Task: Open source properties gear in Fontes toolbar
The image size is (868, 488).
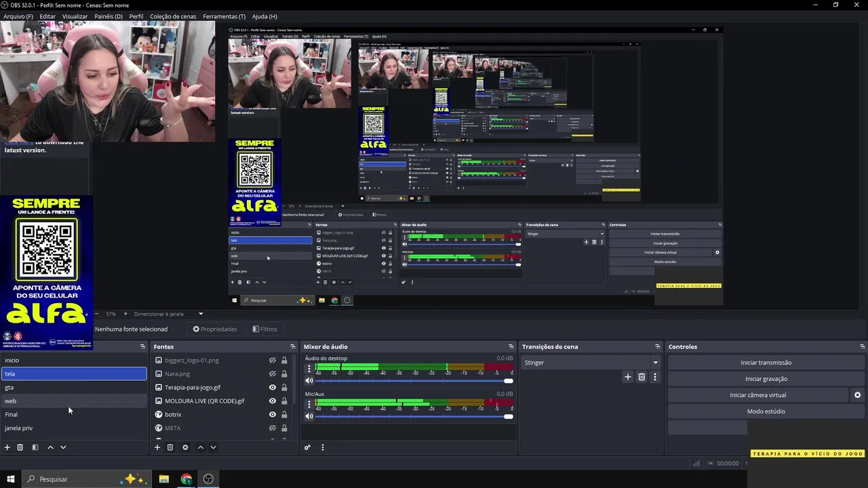Action: pyautogui.click(x=185, y=447)
